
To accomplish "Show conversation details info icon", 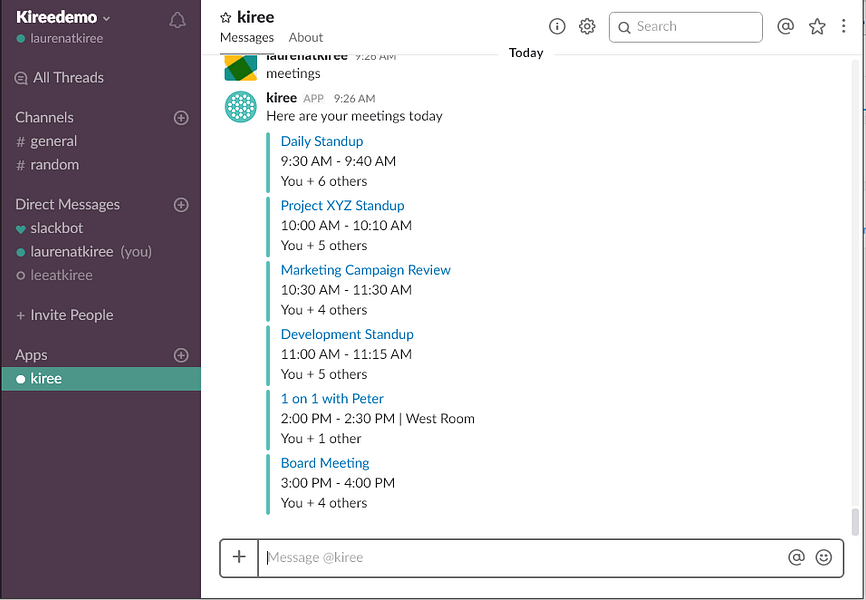I will point(557,26).
